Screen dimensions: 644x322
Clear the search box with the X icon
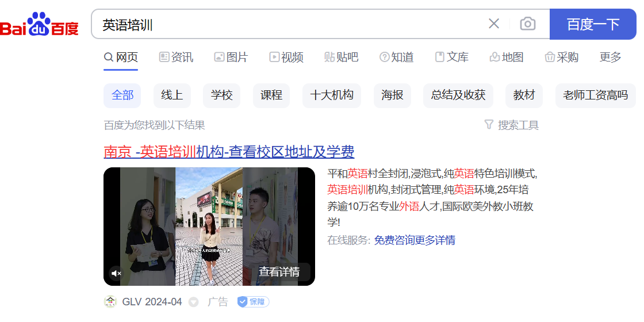[494, 24]
